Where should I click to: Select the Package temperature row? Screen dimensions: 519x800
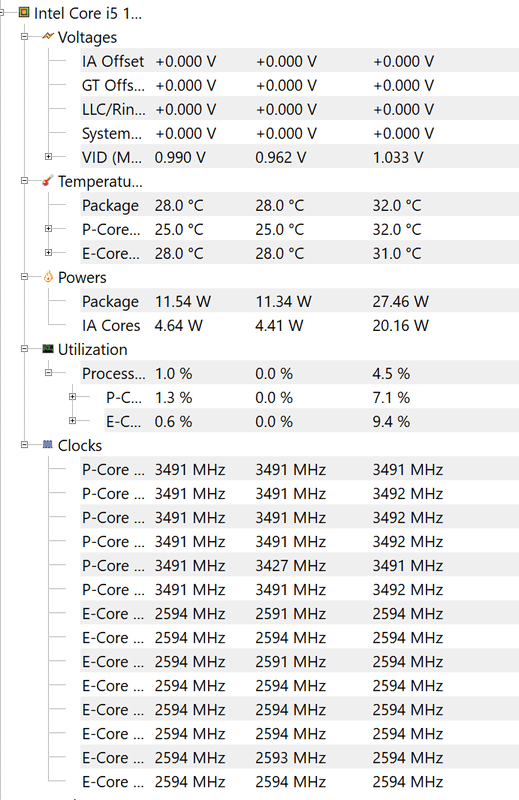(300, 205)
